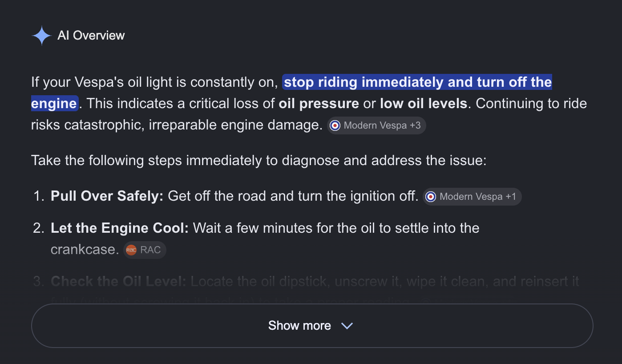
Task: Select the 'Pull Over Safely:' step heading
Action: click(x=107, y=196)
